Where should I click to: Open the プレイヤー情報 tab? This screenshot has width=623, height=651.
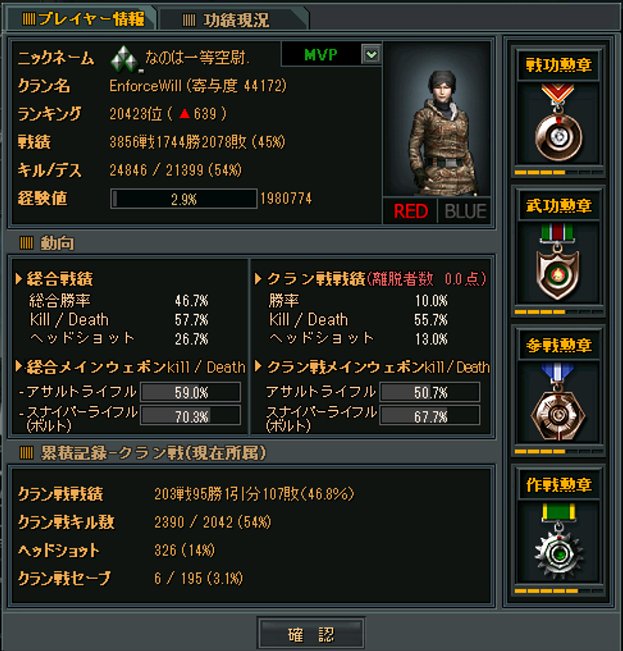[x=81, y=19]
